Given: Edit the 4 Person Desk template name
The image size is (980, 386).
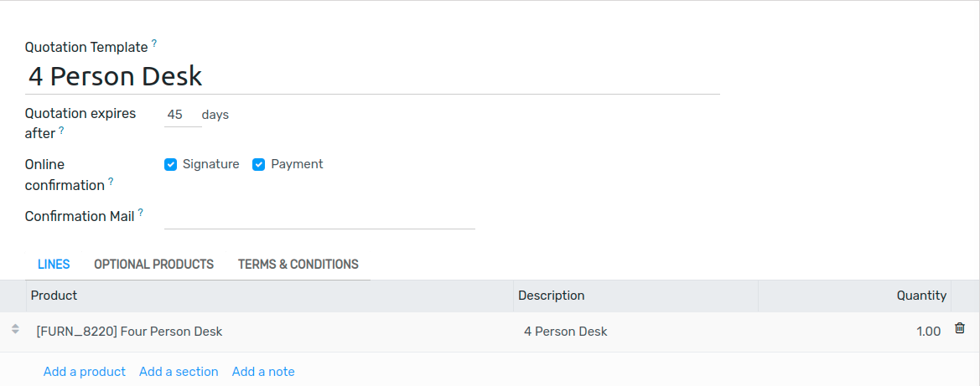Looking at the screenshot, I should coord(372,76).
